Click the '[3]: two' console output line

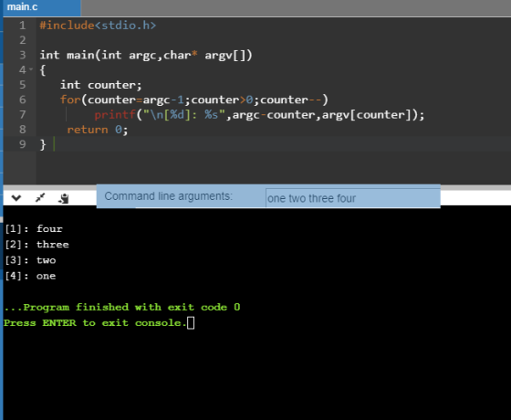click(30, 260)
